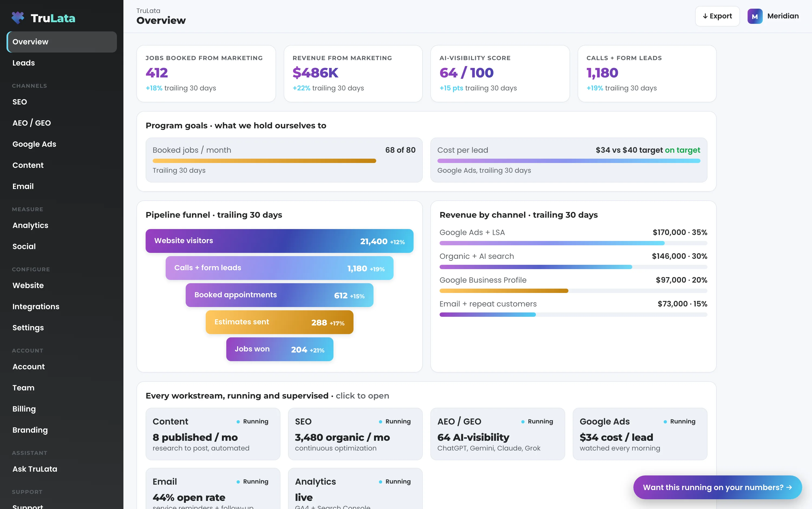Image resolution: width=812 pixels, height=509 pixels.
Task: Open the AEO / GEO workstream card
Action: [497, 434]
